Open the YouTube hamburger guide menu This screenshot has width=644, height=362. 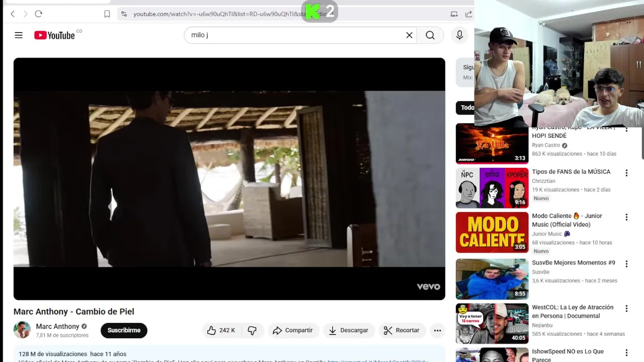(19, 35)
